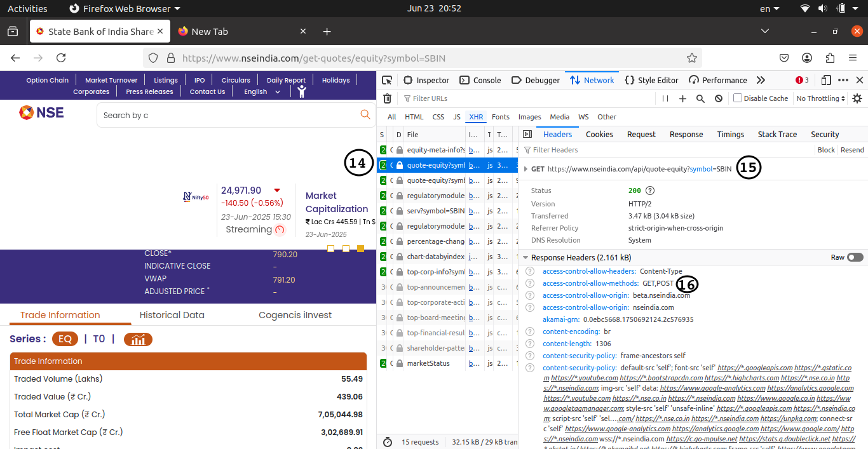
Task: Click the NSE logo
Action: point(41,112)
